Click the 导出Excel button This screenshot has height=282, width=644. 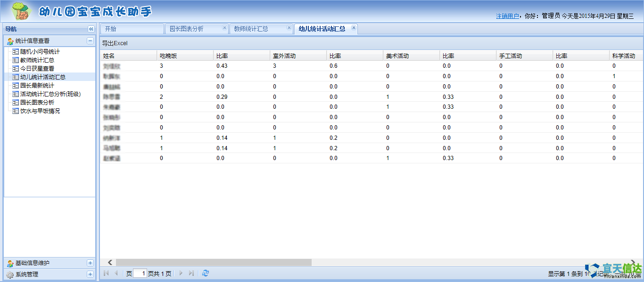(115, 43)
